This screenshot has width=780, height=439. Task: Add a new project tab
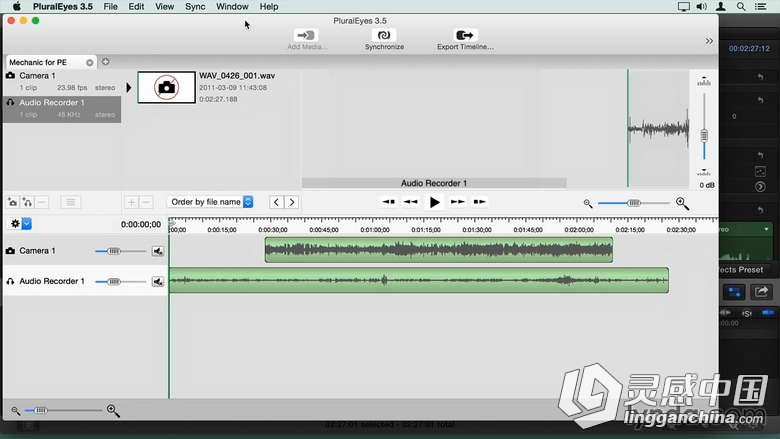coord(105,62)
